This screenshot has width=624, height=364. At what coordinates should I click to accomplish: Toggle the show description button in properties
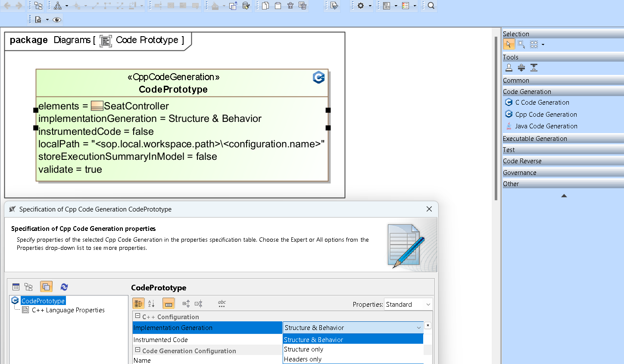168,304
